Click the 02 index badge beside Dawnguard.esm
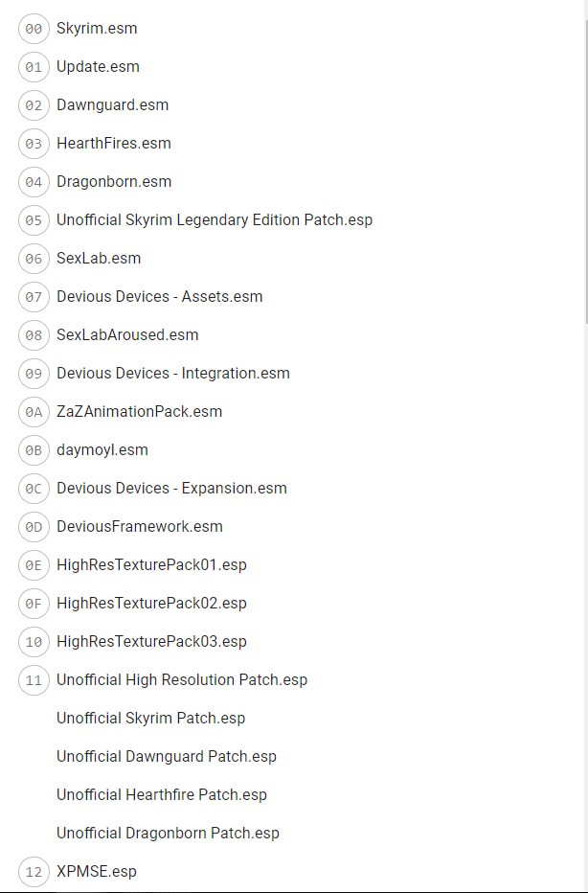 point(34,105)
